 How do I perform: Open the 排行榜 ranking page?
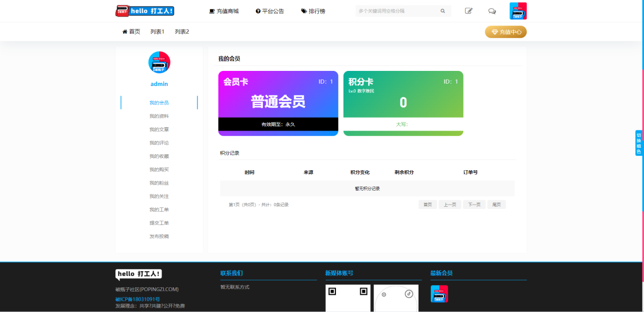[x=313, y=11]
